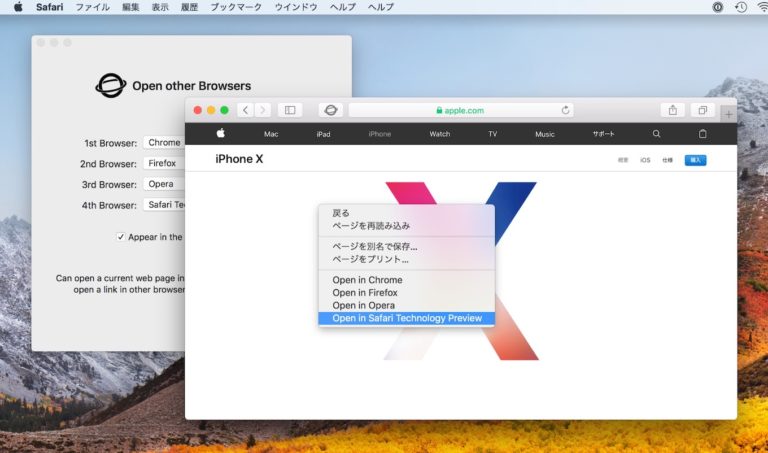Viewport: 768px width, 453px height.
Task: Open the サポート link in site navigation
Action: [x=603, y=134]
